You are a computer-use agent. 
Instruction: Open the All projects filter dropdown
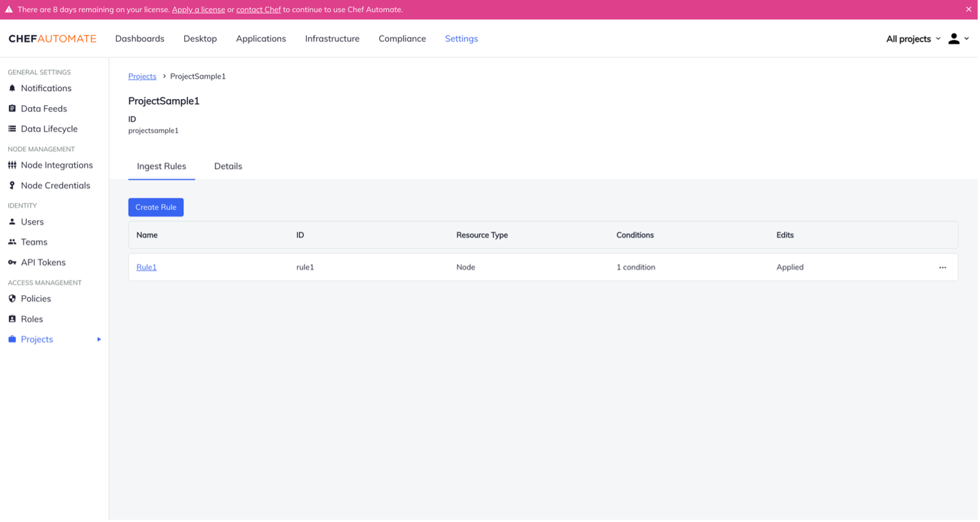click(912, 39)
